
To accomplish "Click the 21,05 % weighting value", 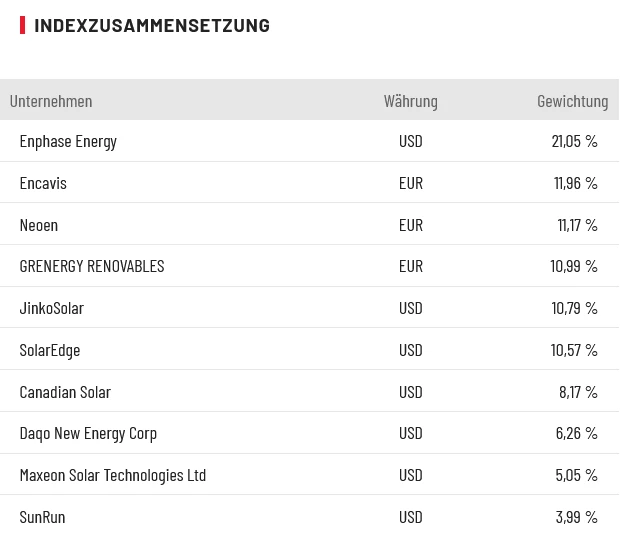I will 574,141.
